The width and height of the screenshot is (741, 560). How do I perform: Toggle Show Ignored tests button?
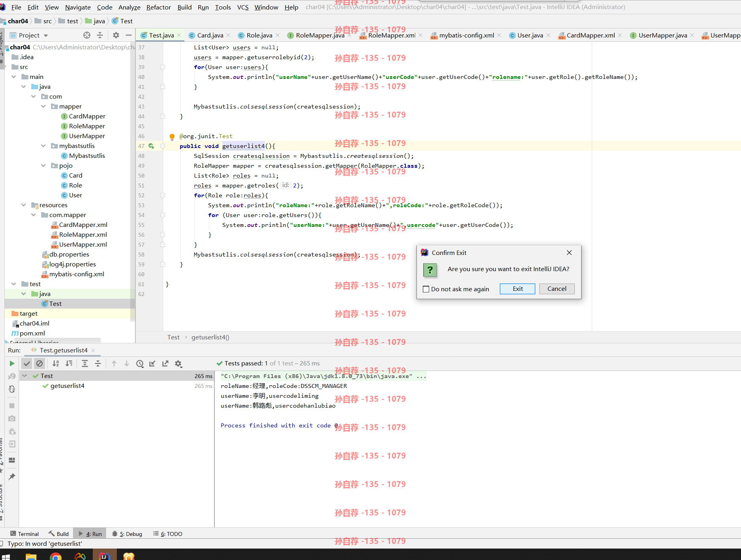pyautogui.click(x=39, y=363)
